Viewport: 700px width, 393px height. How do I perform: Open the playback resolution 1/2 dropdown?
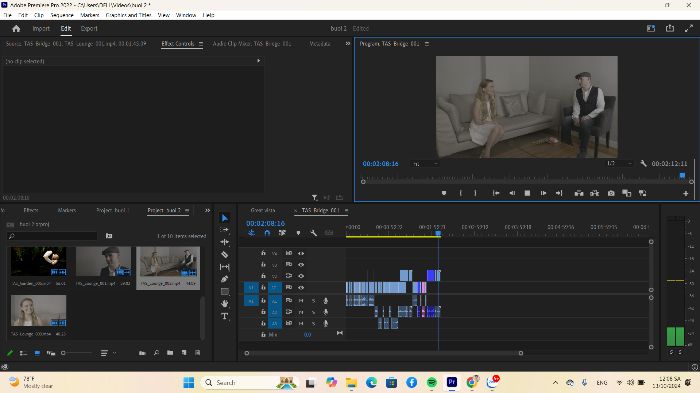pos(620,163)
